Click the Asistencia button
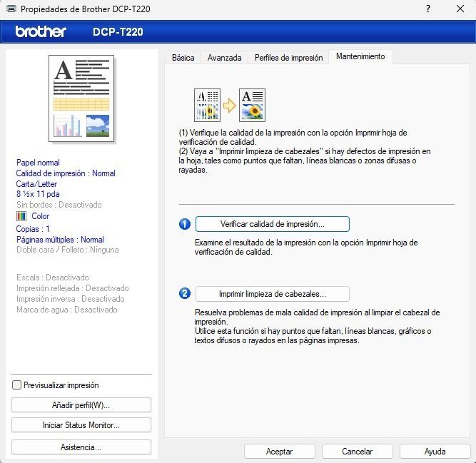 (81, 447)
